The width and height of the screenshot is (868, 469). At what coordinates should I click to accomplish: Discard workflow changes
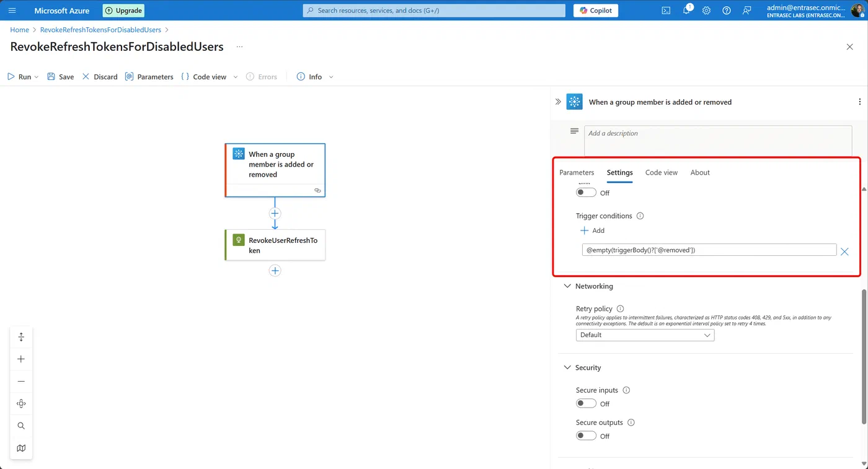(x=100, y=77)
